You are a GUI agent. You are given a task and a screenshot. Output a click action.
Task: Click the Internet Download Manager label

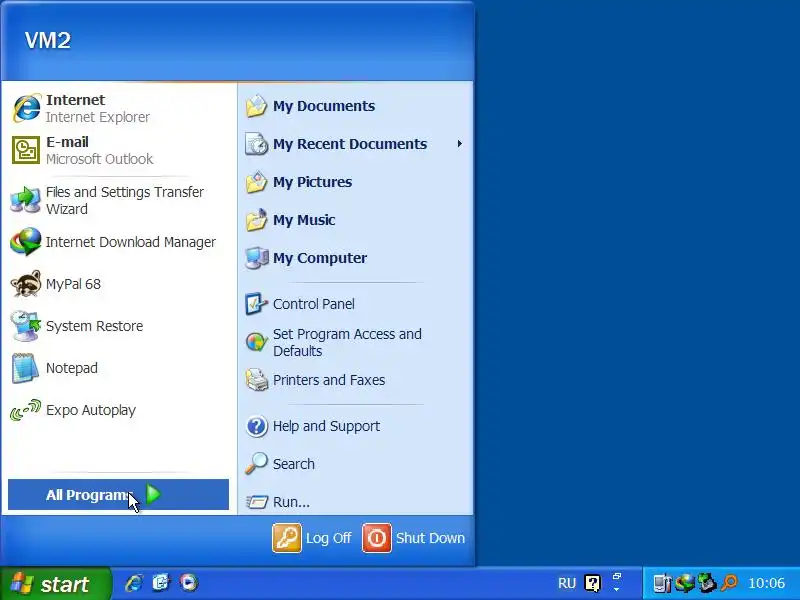[x=131, y=242]
